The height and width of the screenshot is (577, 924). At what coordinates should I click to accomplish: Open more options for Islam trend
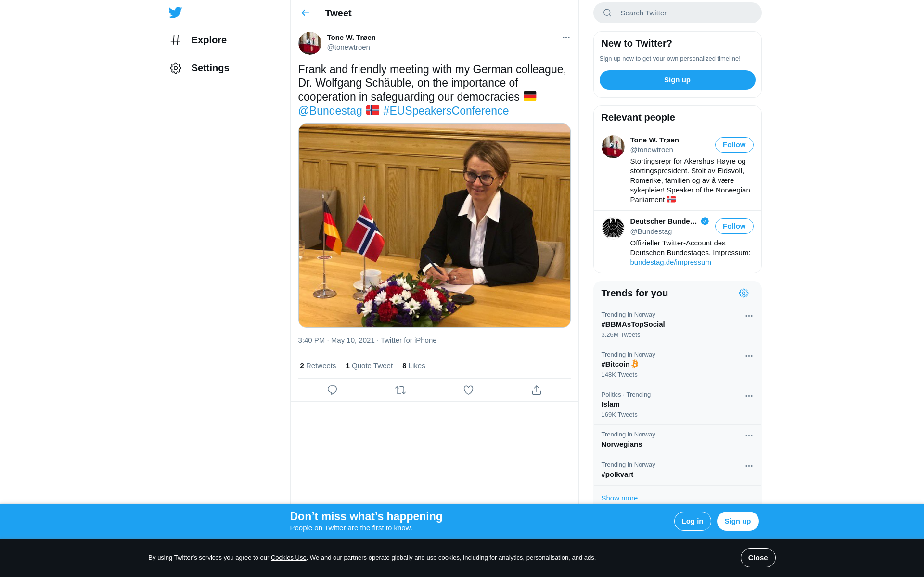pyautogui.click(x=749, y=396)
